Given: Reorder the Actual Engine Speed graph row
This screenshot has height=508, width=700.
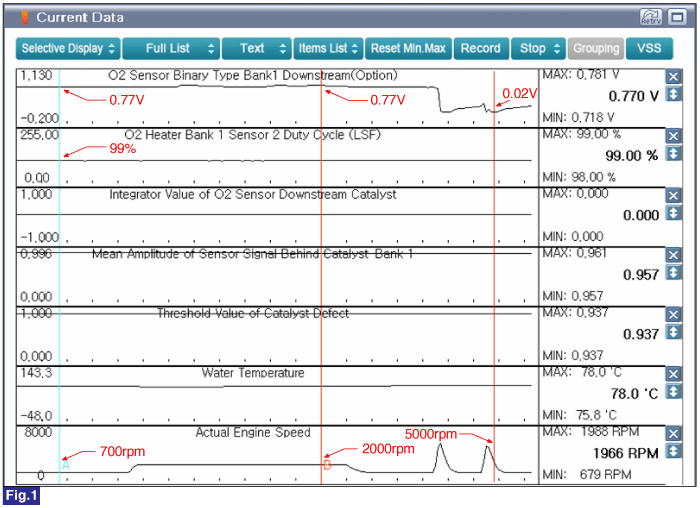Looking at the screenshot, I should [673, 451].
